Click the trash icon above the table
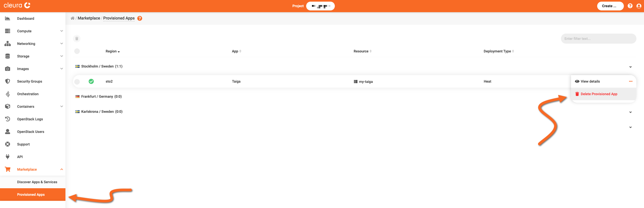The height and width of the screenshot is (208, 644). [x=77, y=39]
